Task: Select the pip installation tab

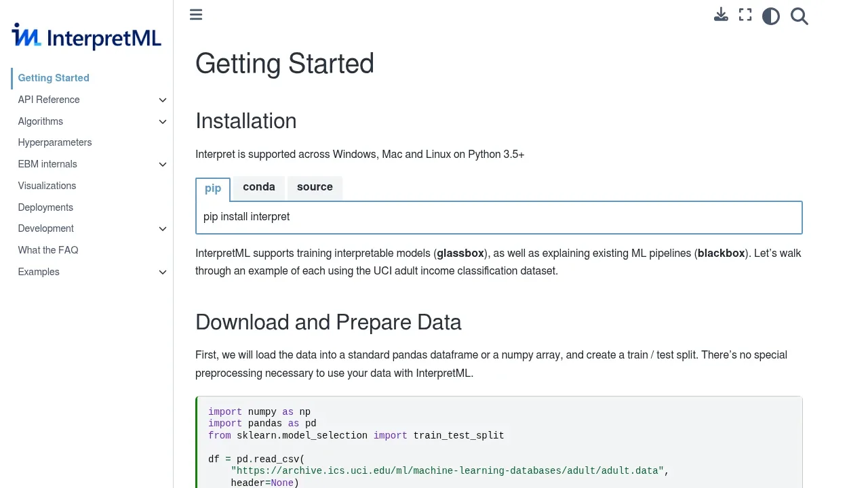Action: click(213, 188)
